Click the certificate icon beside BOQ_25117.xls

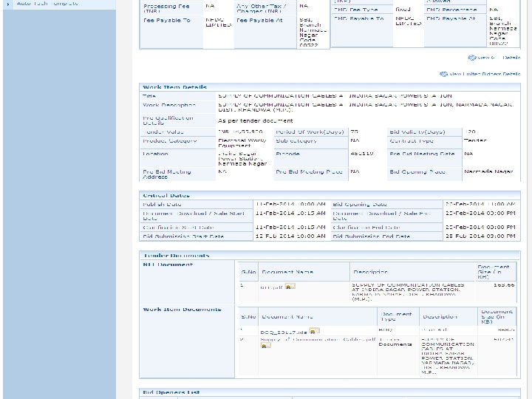point(314,330)
